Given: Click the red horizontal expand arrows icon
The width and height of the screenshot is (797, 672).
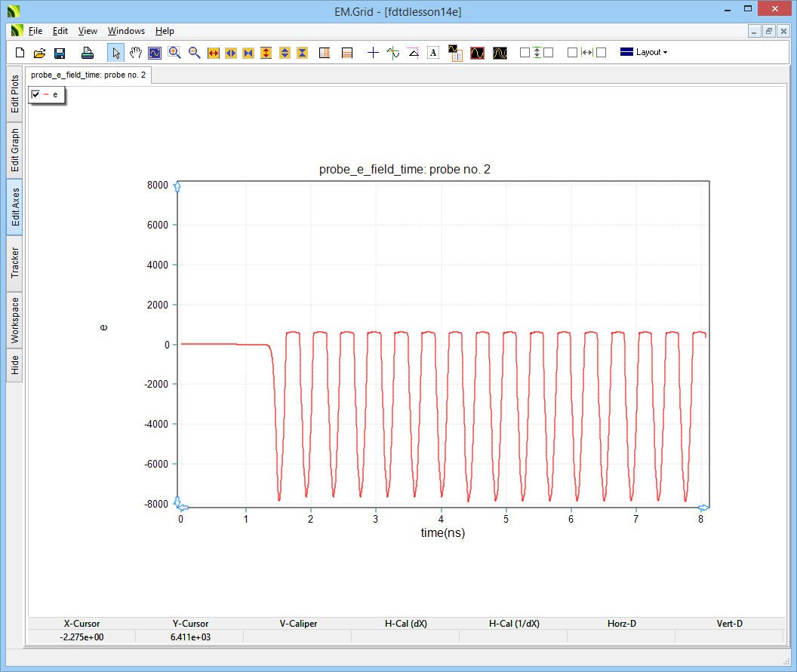Looking at the screenshot, I should coord(213,53).
